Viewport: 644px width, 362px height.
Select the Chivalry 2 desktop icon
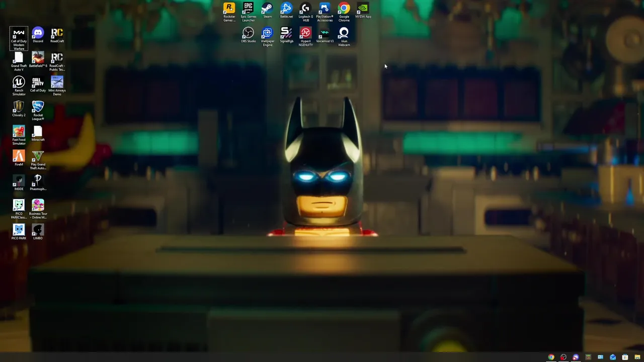click(19, 109)
